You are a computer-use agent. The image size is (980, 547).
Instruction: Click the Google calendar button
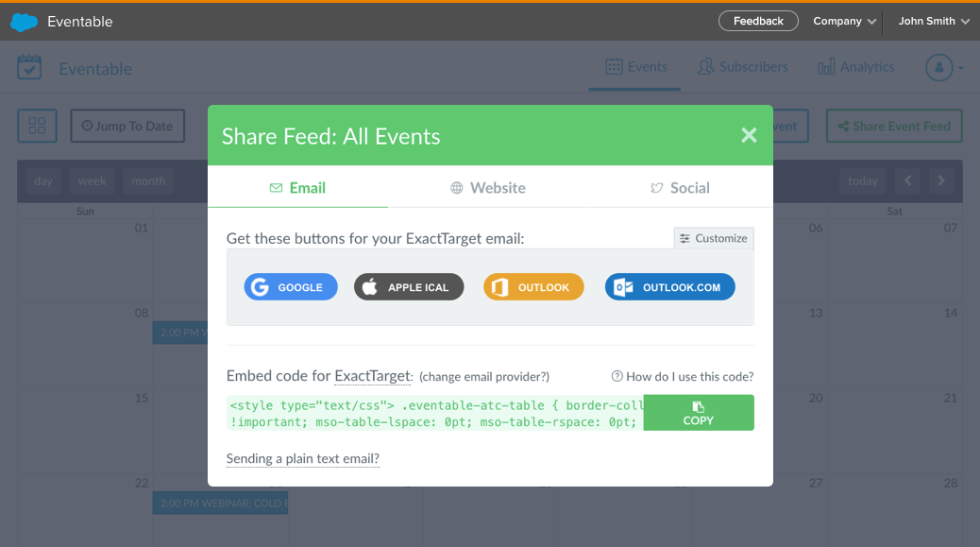coord(291,287)
